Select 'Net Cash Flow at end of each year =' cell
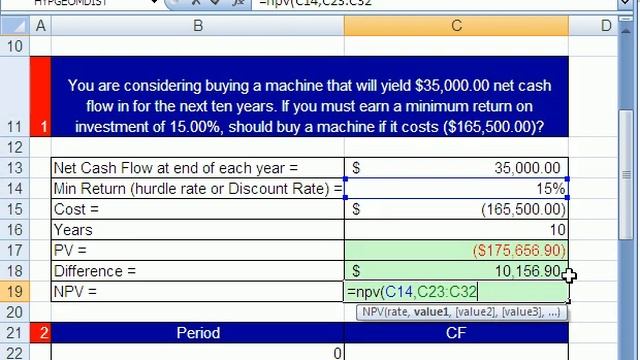The height and width of the screenshot is (360, 640). click(198, 168)
